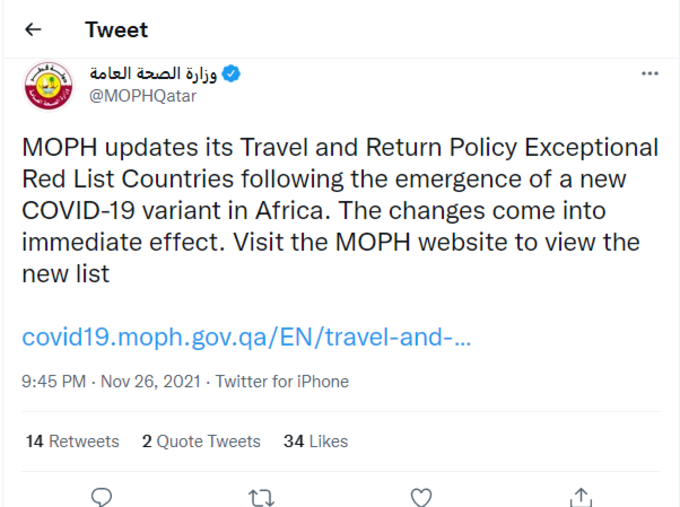This screenshot has height=507, width=680.
Task: Like the tweet with heart icon
Action: coord(421,497)
